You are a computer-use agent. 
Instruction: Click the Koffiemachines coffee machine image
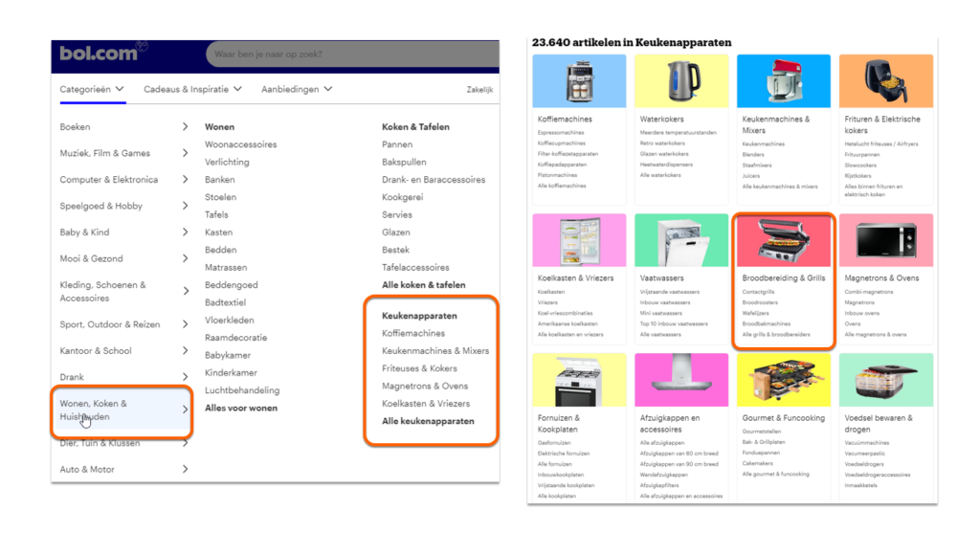pos(579,81)
